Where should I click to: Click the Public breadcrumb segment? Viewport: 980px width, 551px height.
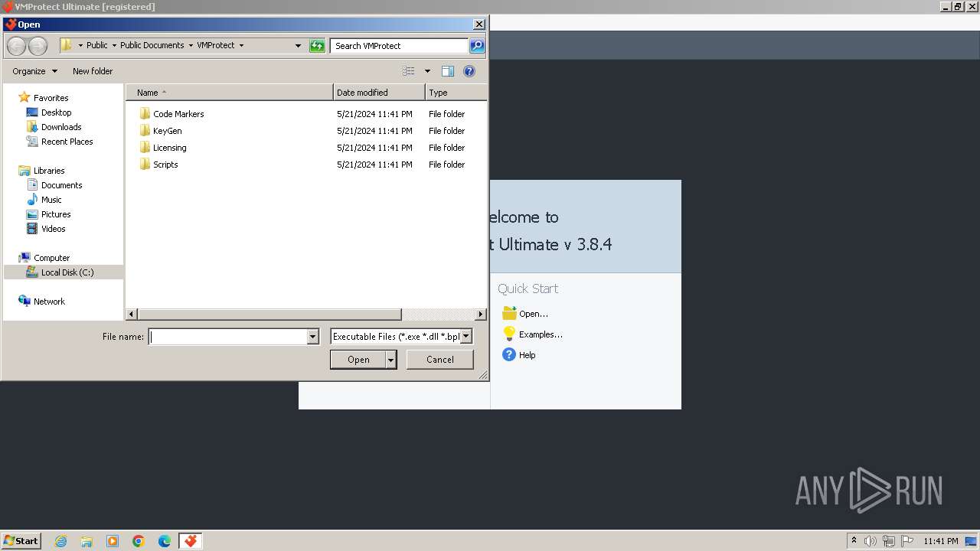point(96,45)
